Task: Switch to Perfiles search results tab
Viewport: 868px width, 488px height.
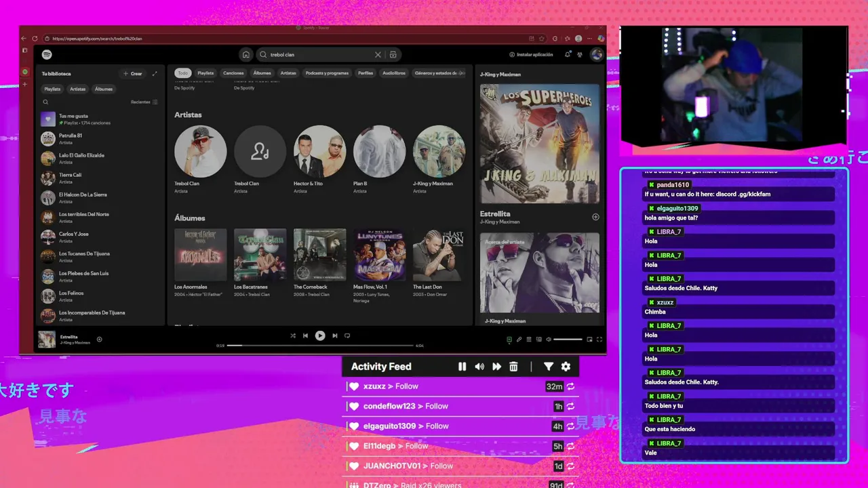Action: tap(366, 73)
